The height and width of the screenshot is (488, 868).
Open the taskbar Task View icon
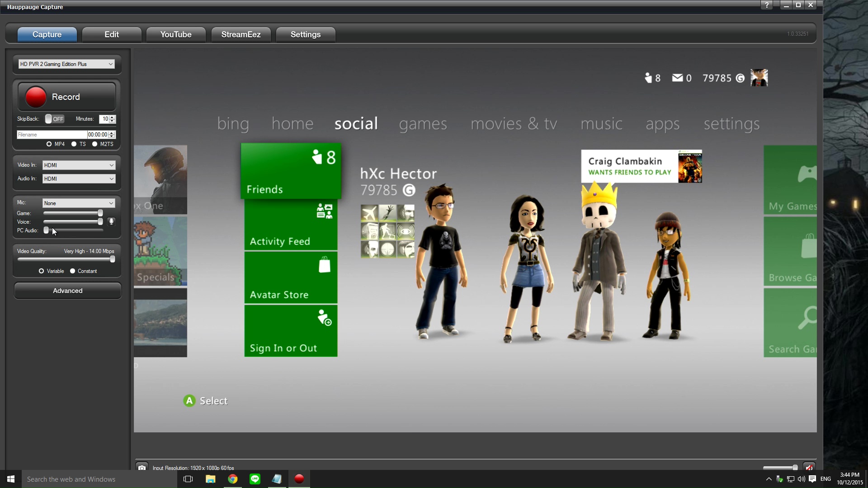tap(188, 479)
